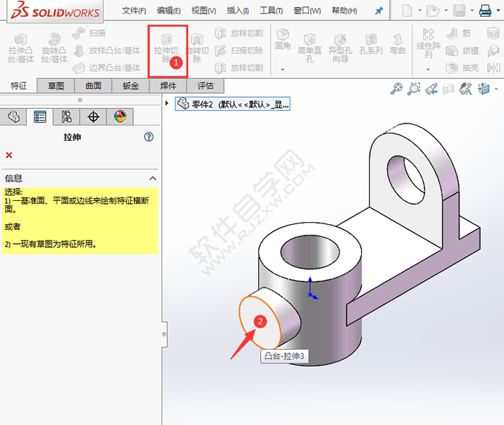The height and width of the screenshot is (425, 504).
Task: Open the Open file dropdown arrow
Action: click(x=446, y=11)
